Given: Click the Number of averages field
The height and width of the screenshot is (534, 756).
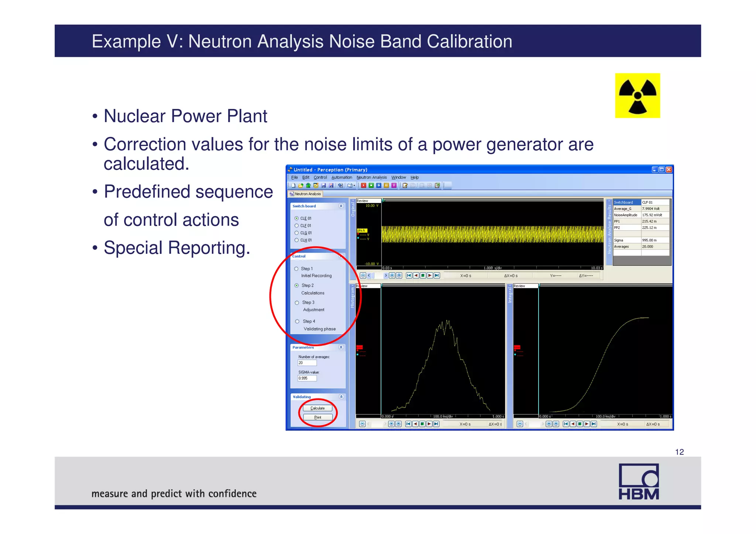Looking at the screenshot, I should (307, 363).
